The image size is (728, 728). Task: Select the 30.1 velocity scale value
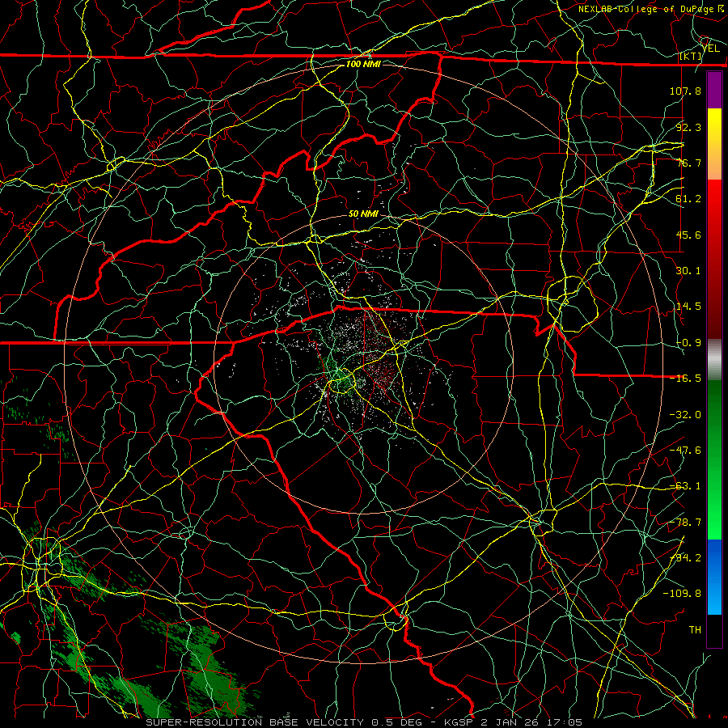click(688, 271)
